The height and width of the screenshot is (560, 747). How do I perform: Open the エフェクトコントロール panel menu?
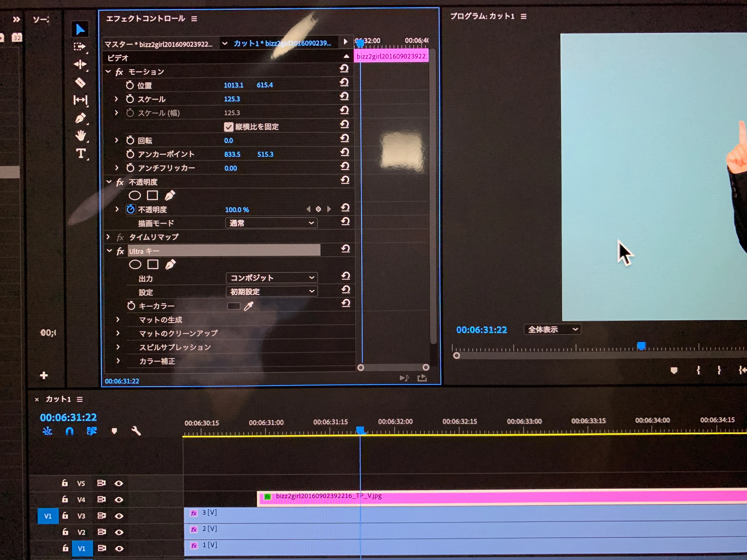click(x=194, y=19)
